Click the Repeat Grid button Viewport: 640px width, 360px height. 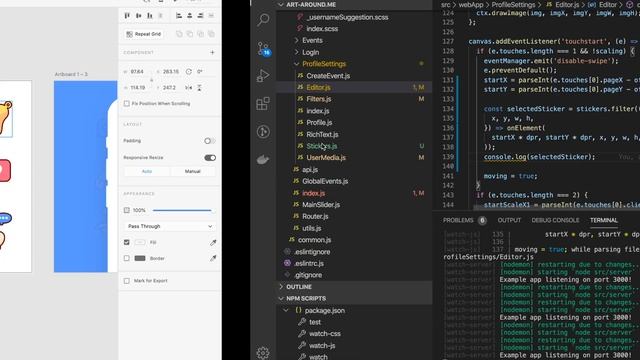tap(143, 34)
